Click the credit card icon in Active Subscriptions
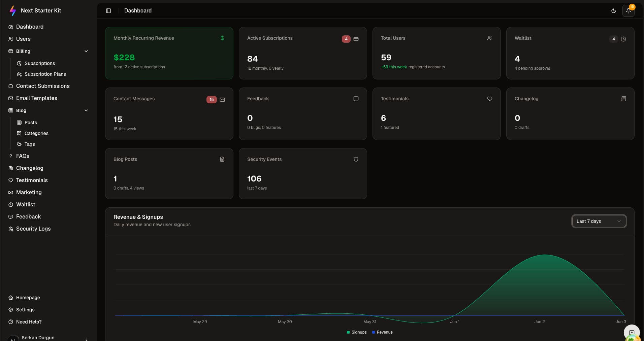 click(x=356, y=39)
